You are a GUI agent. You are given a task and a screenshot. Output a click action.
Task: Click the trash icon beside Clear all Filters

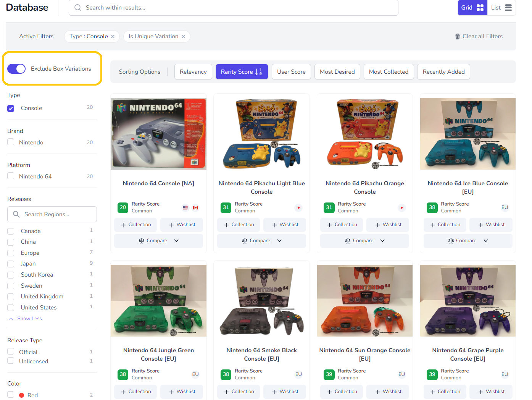pos(457,37)
